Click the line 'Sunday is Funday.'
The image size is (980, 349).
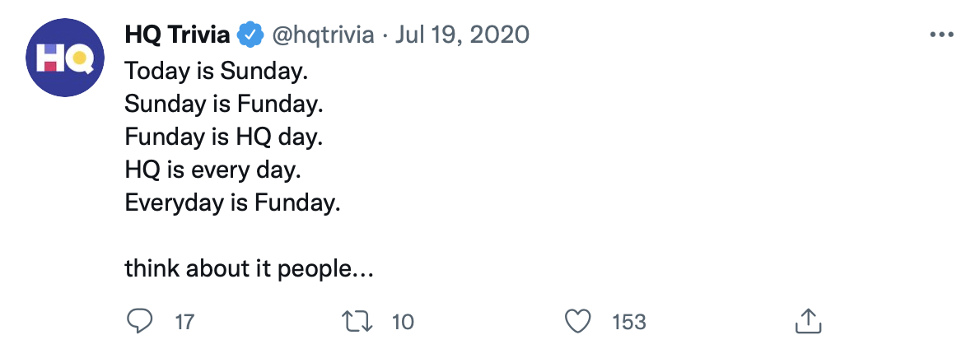coord(224,105)
